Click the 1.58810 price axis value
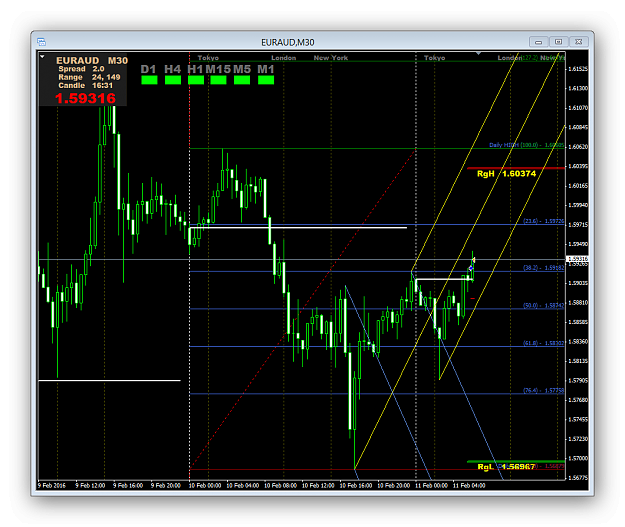Viewport: 625px width, 527px height. tap(578, 303)
